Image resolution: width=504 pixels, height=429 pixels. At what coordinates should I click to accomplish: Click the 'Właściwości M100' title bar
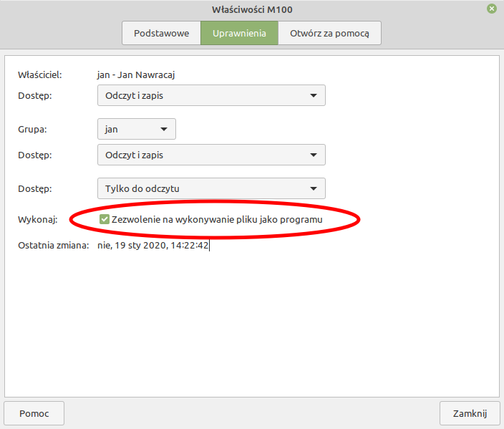251,9
